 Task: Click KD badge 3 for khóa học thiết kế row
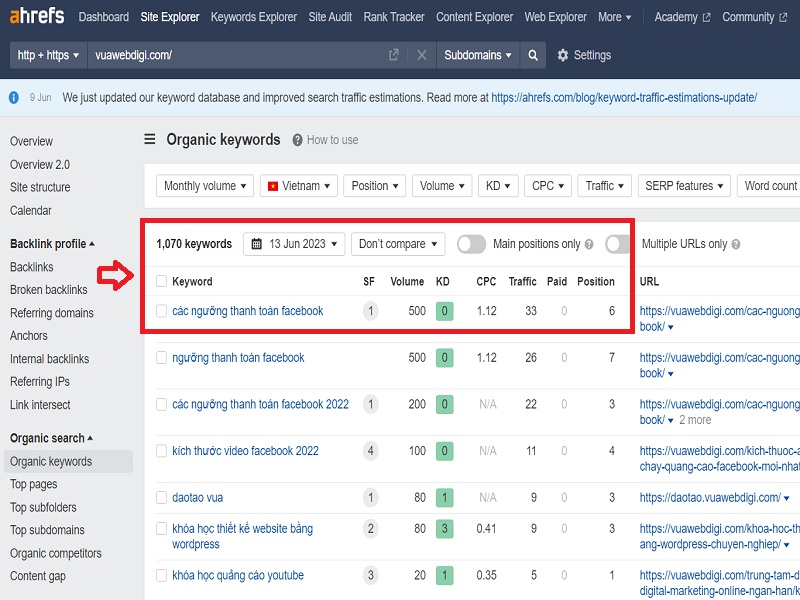tap(444, 529)
